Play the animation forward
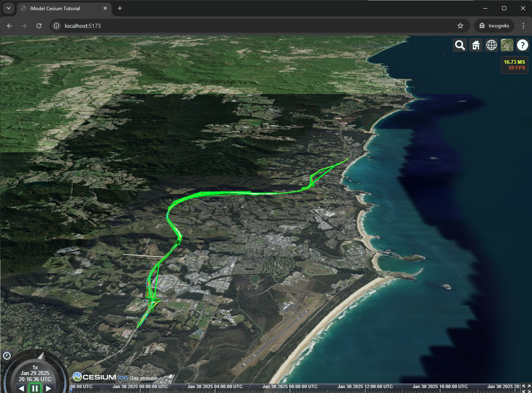 pos(49,389)
